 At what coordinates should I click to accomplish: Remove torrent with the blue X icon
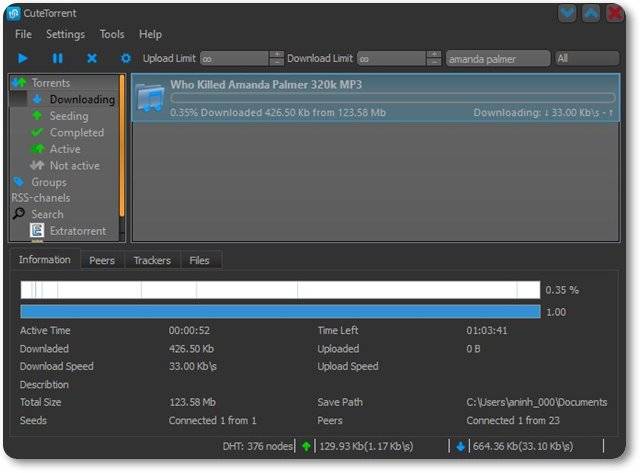point(92,58)
